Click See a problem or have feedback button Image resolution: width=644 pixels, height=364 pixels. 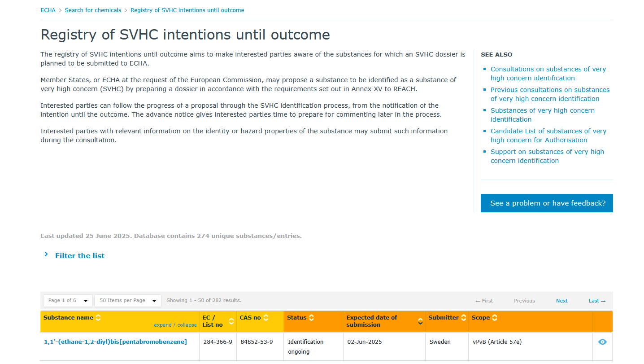pyautogui.click(x=547, y=203)
